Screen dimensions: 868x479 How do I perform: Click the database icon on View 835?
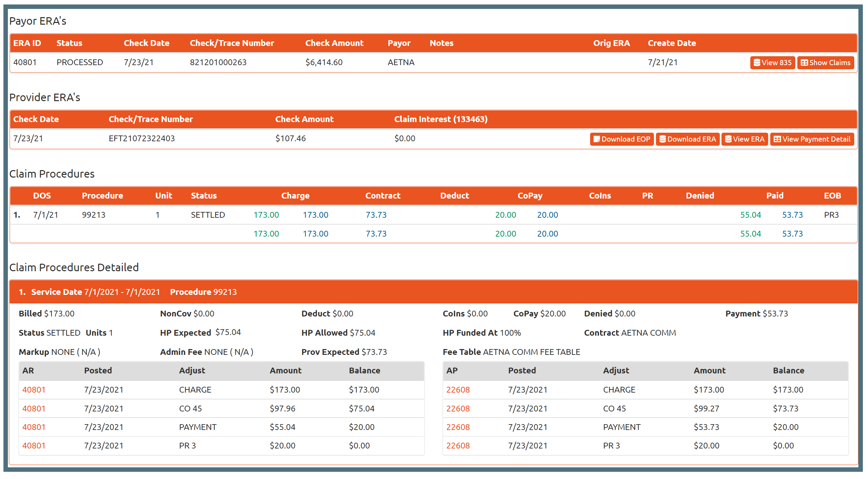756,63
